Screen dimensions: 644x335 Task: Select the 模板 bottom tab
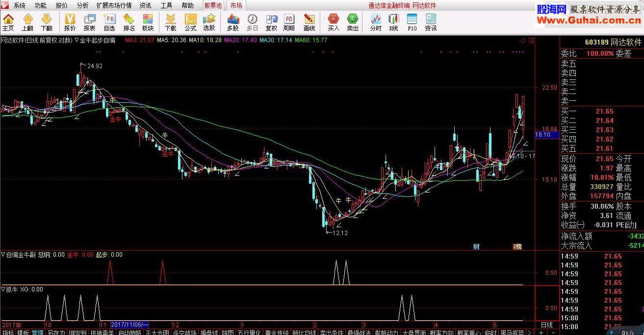coord(23,332)
